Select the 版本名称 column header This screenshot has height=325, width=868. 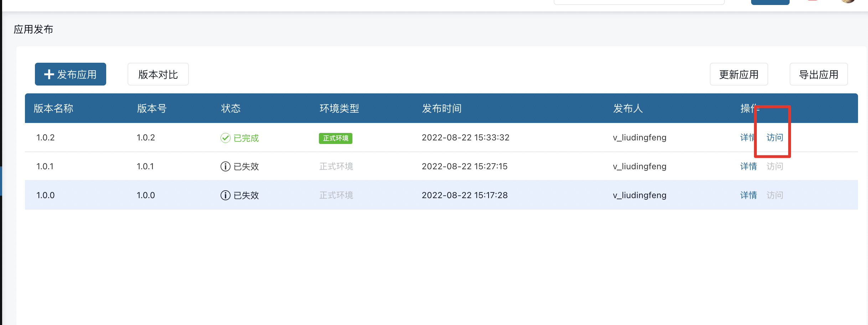(53, 108)
